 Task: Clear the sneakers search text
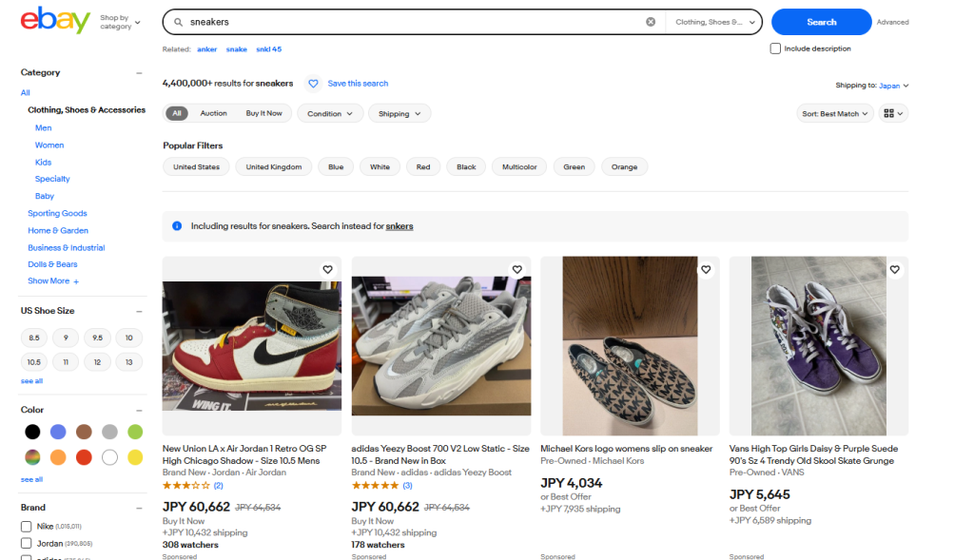coord(651,22)
